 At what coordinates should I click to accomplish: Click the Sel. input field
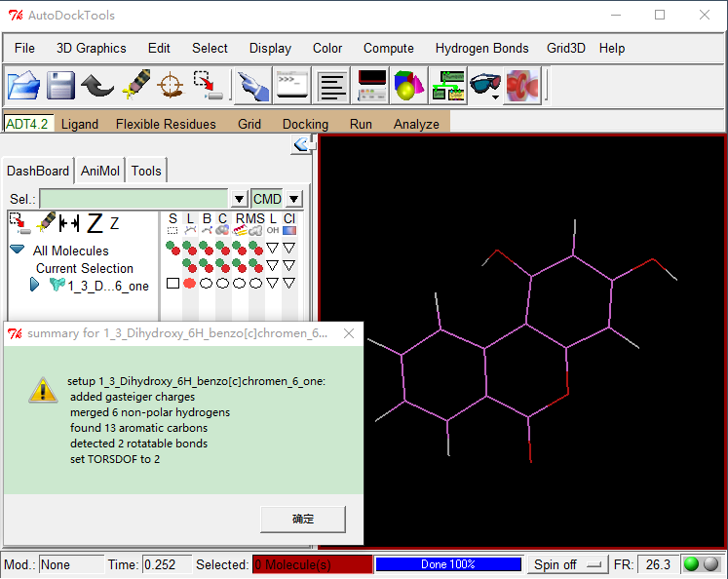pos(134,199)
